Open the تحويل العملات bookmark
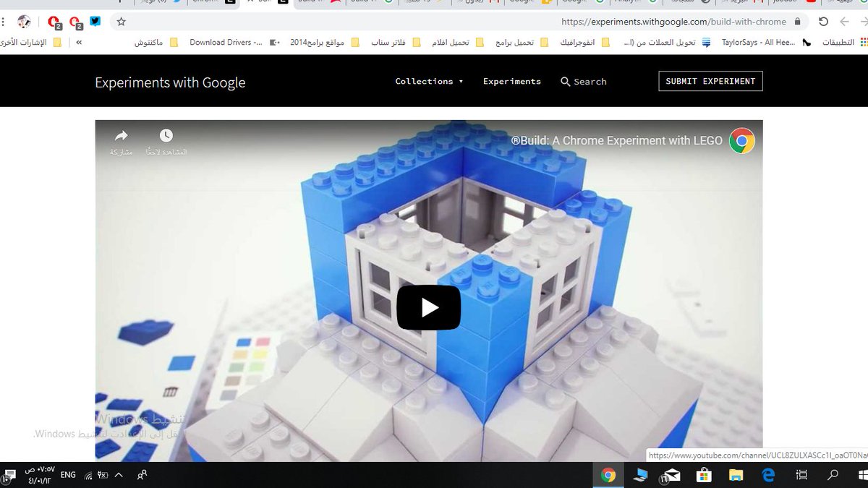The height and width of the screenshot is (488, 868). pos(668,43)
